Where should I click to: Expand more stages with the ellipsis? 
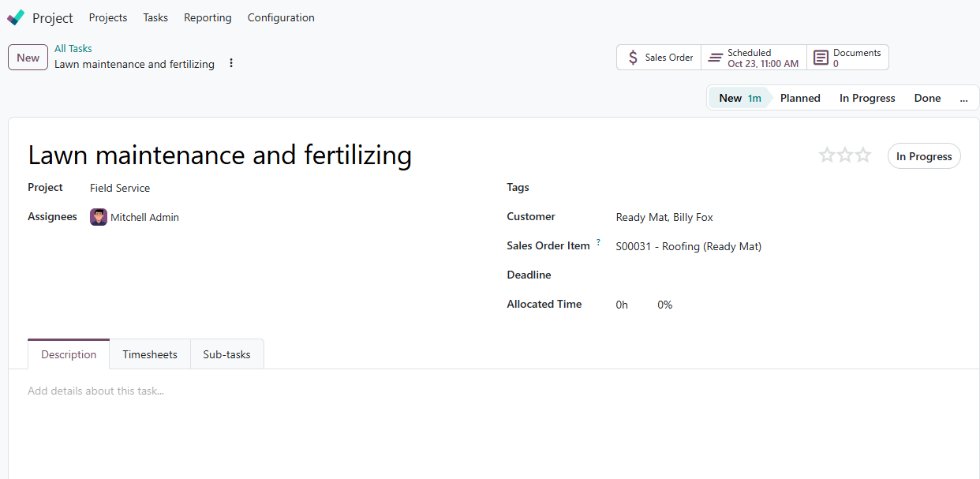[x=963, y=99]
